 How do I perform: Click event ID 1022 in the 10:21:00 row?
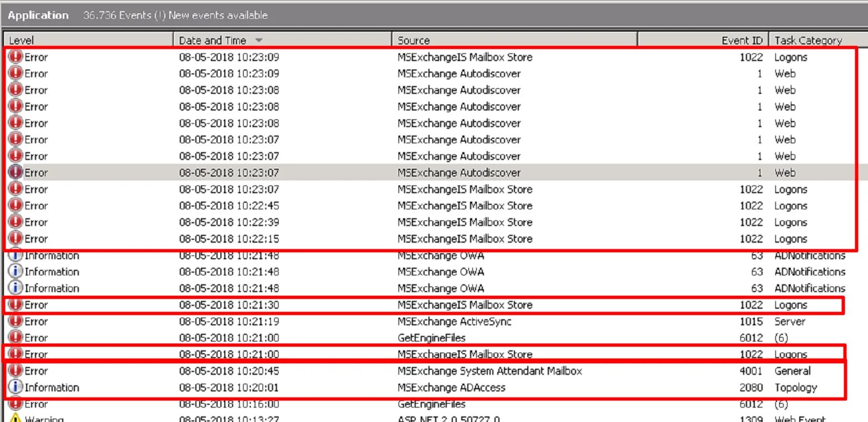click(751, 354)
